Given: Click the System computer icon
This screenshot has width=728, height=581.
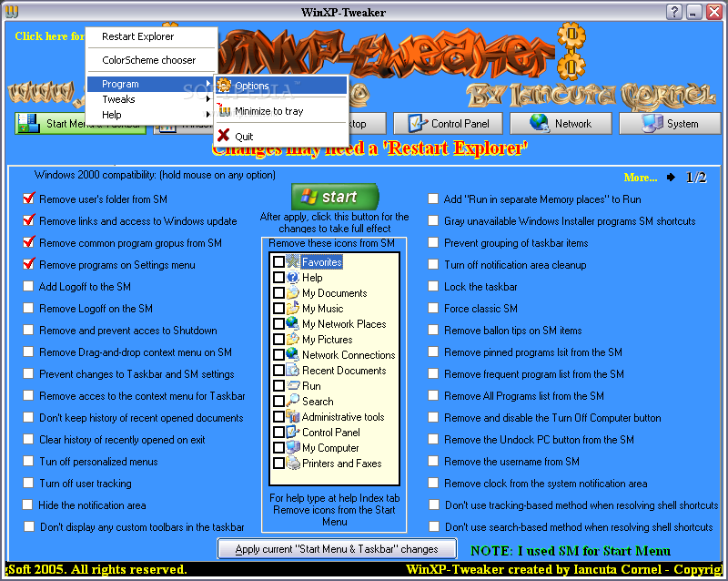Looking at the screenshot, I should pos(652,123).
